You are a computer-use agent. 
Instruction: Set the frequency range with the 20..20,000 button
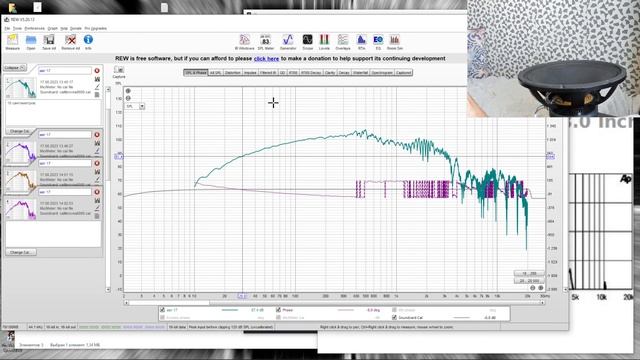[529, 281]
